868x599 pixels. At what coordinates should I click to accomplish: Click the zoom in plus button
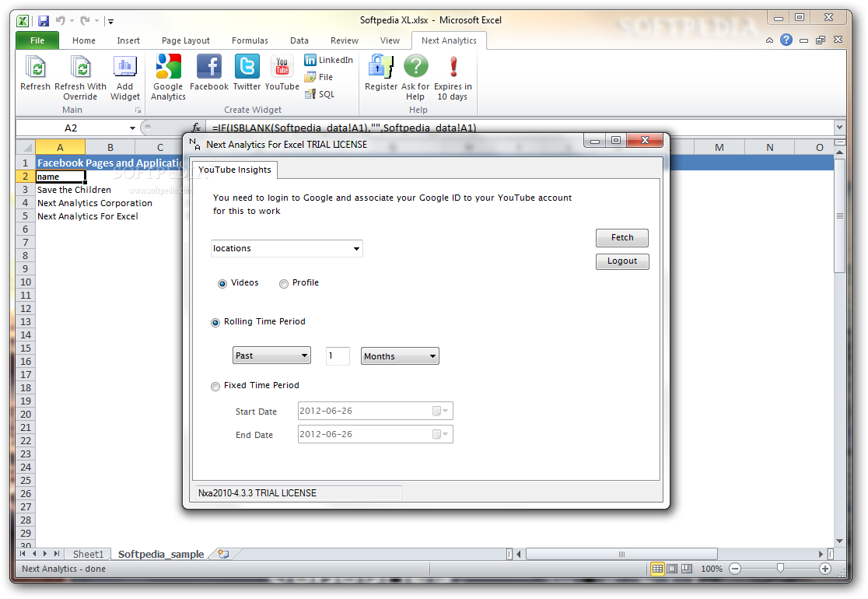point(824,569)
